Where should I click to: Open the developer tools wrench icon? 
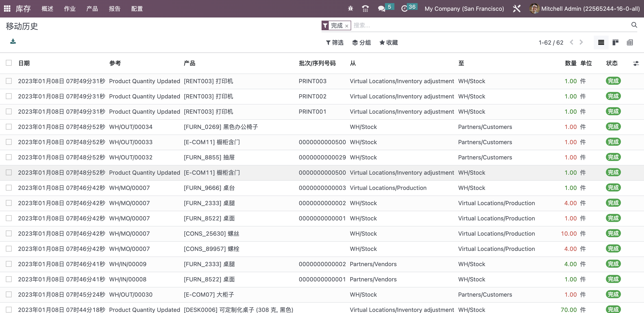click(x=516, y=9)
